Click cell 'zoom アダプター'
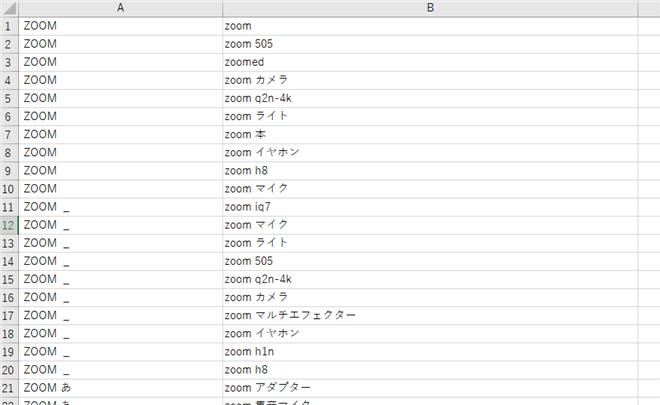Viewport: 660px width, 405px height. coord(430,388)
